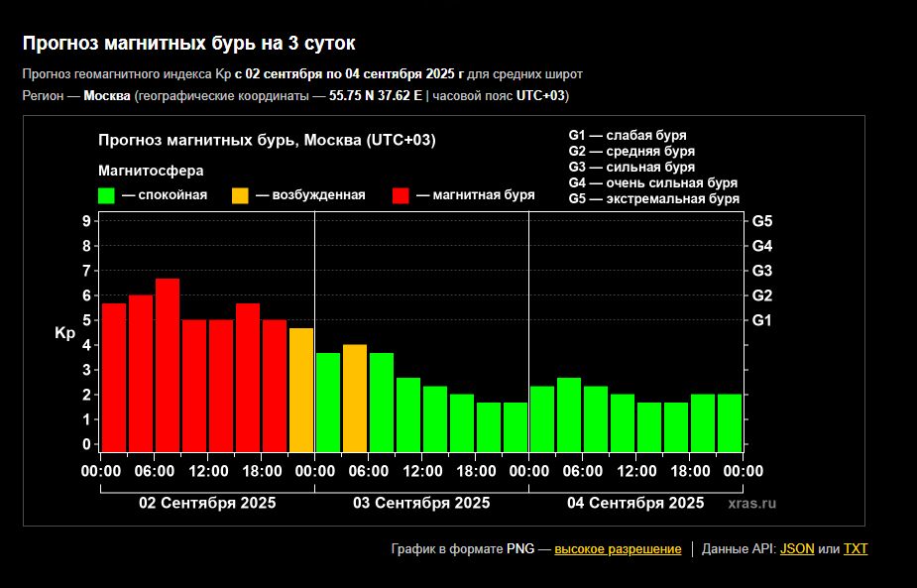Open the TXT data API link
The width and height of the screenshot is (917, 588).
coord(855,548)
